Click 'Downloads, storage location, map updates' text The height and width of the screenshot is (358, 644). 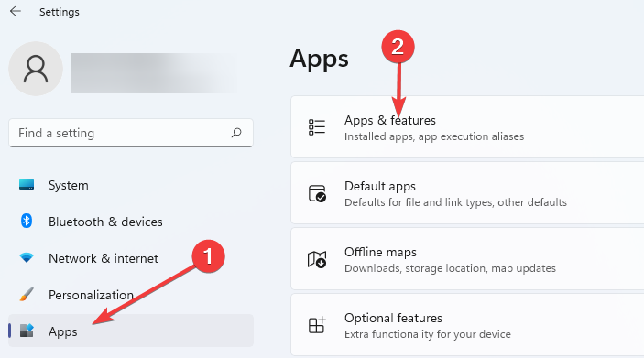[450, 268]
